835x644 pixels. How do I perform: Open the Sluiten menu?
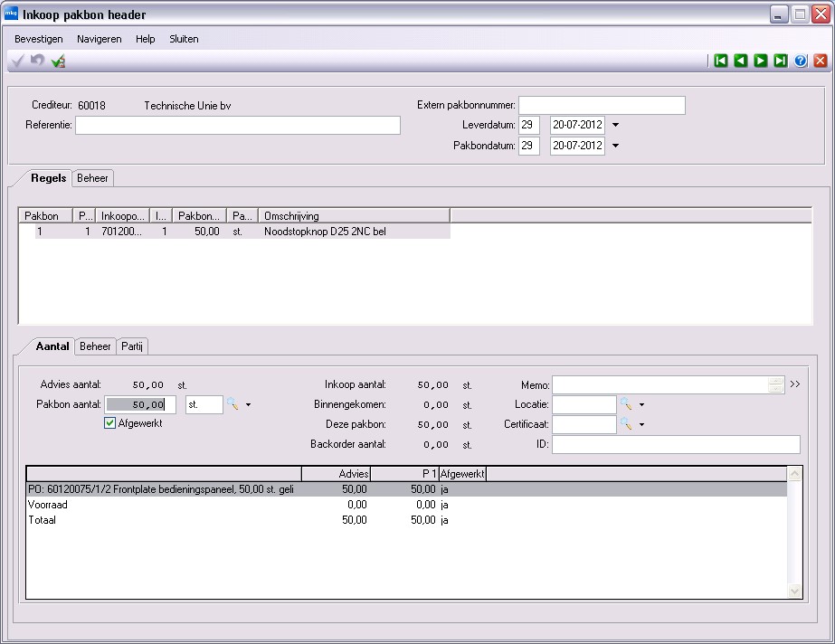(x=184, y=39)
